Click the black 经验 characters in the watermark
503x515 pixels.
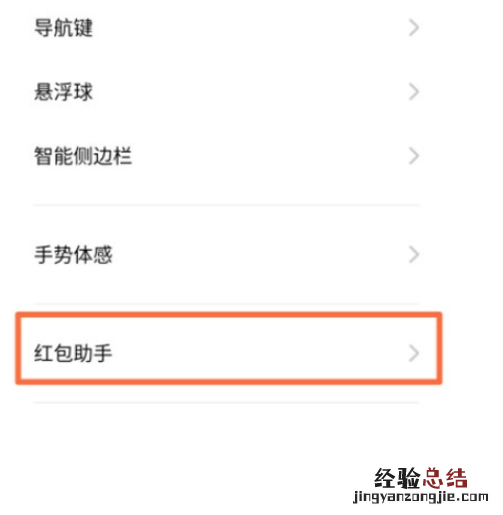pos(397,478)
